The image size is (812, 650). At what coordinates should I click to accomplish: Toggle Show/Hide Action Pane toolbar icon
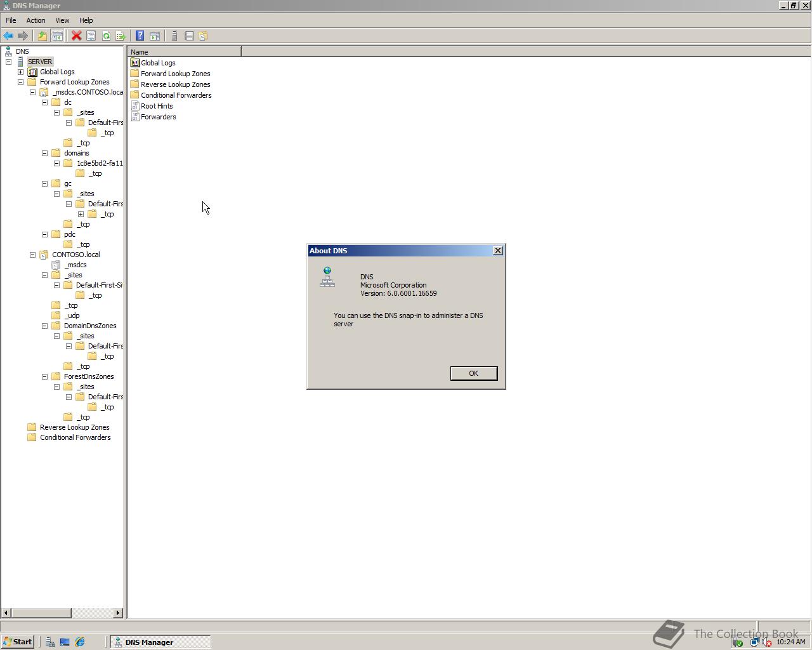coord(155,36)
